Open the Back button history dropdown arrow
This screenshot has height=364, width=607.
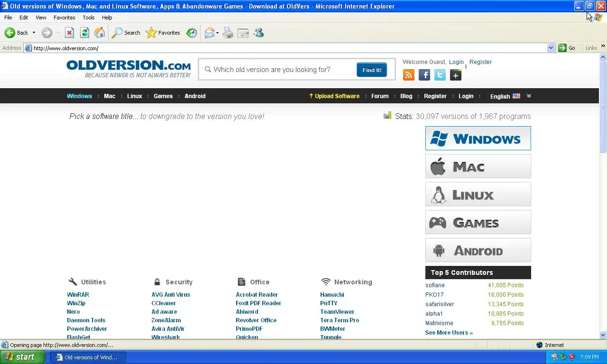coord(34,33)
